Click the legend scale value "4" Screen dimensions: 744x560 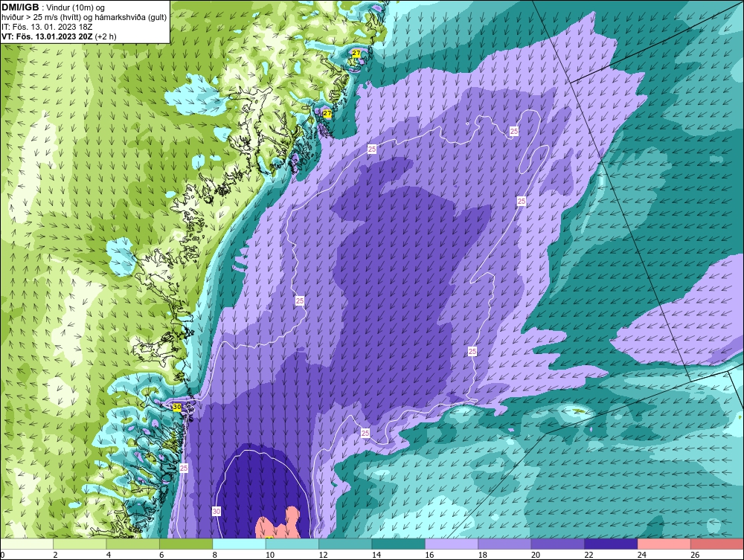(x=109, y=555)
